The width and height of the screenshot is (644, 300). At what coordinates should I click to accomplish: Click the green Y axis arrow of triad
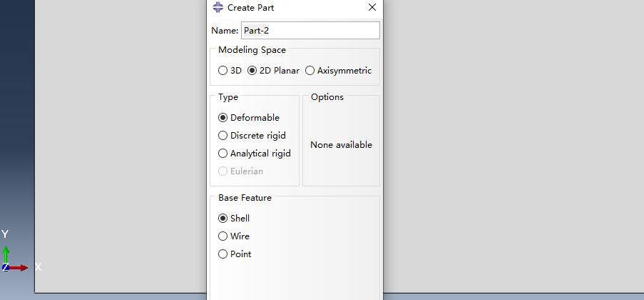[6, 254]
